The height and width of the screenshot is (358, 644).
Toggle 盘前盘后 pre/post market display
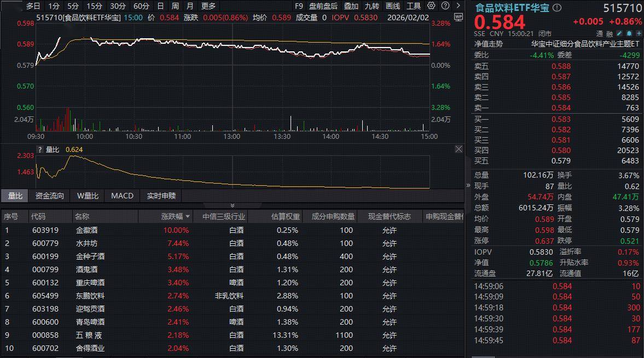pyautogui.click(x=323, y=6)
